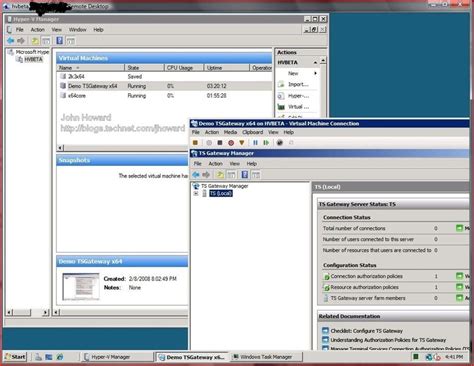Click Revert icon in VM Connection toolbar
Viewport: 474px width, 366px height.
pyautogui.click(x=291, y=143)
